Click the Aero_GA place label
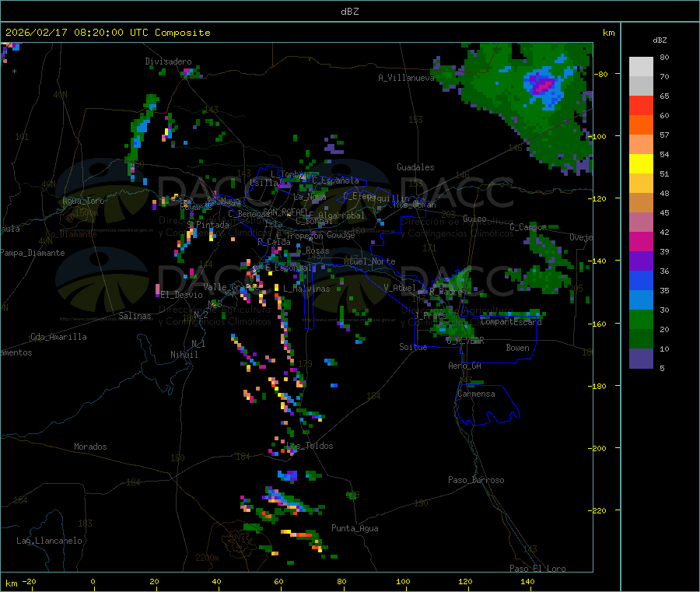The height and width of the screenshot is (592, 700). [x=465, y=366]
